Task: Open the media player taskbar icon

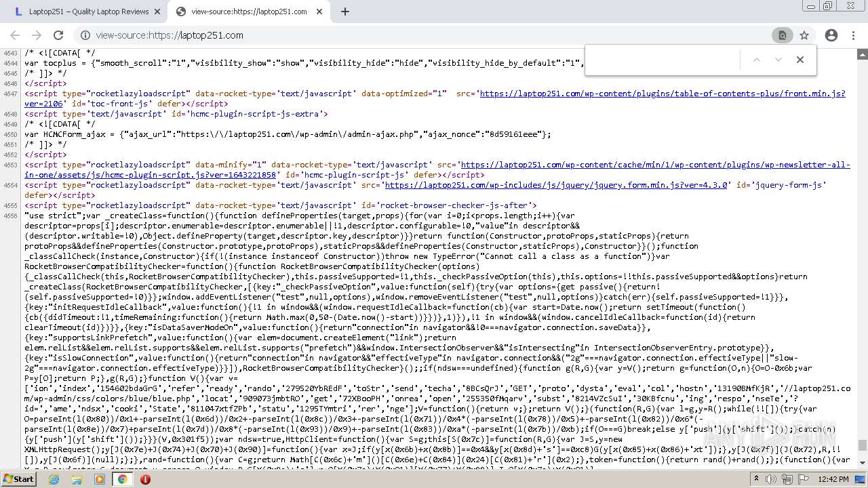Action: pos(100,479)
